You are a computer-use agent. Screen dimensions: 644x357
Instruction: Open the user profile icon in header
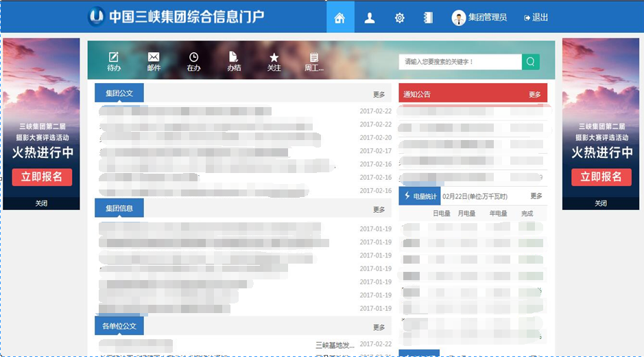[x=370, y=18]
